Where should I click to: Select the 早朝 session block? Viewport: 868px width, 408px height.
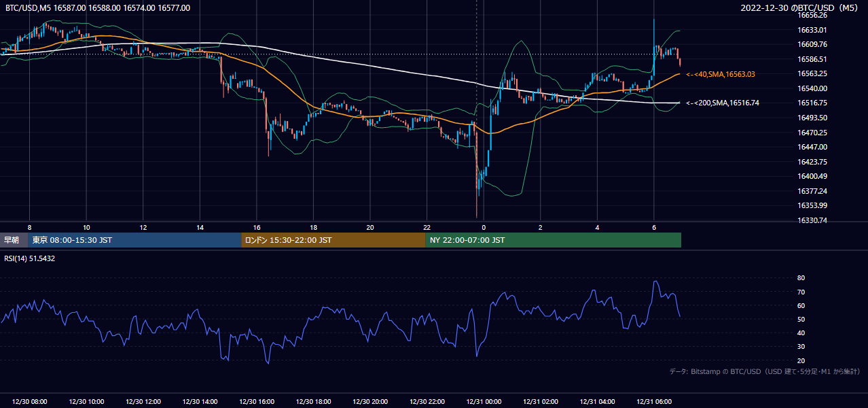click(x=14, y=240)
